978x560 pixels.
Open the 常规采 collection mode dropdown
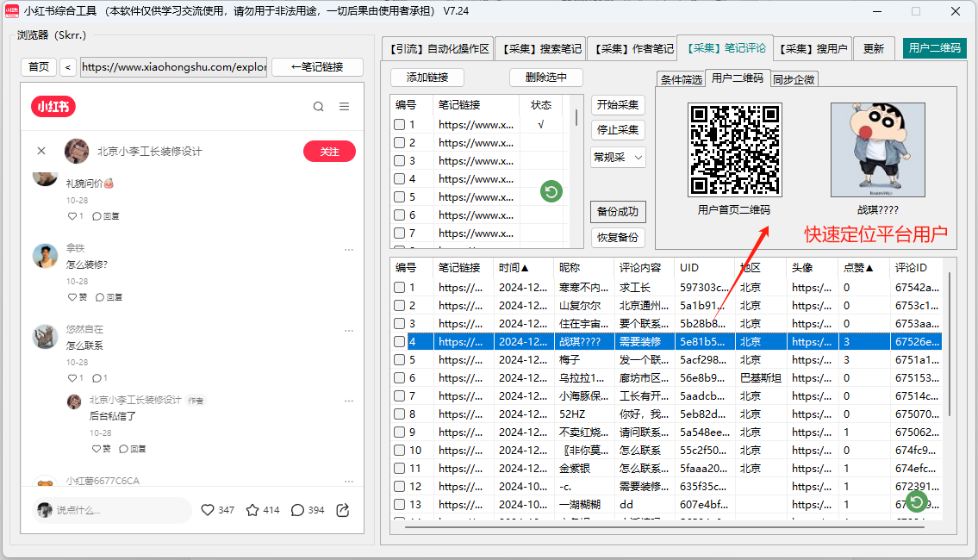[617, 157]
